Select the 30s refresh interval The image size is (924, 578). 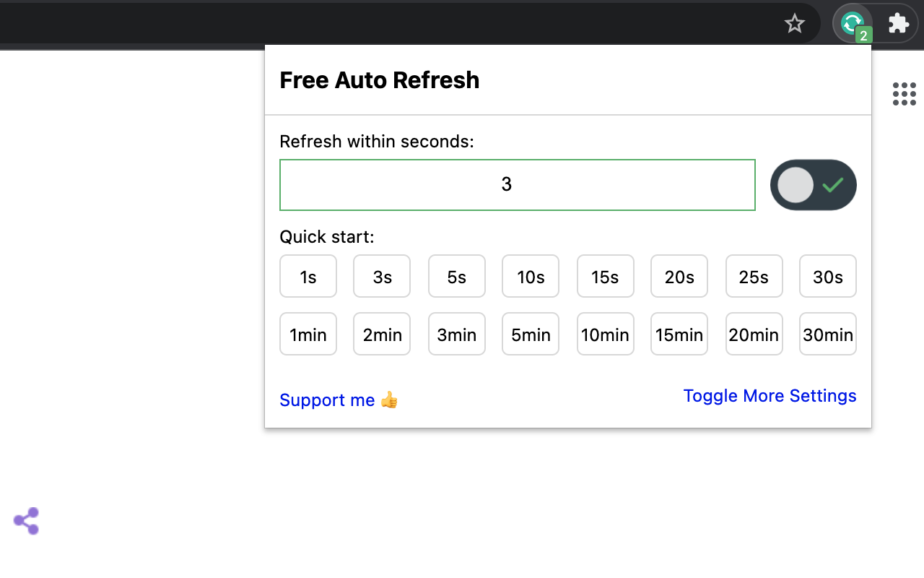(827, 276)
